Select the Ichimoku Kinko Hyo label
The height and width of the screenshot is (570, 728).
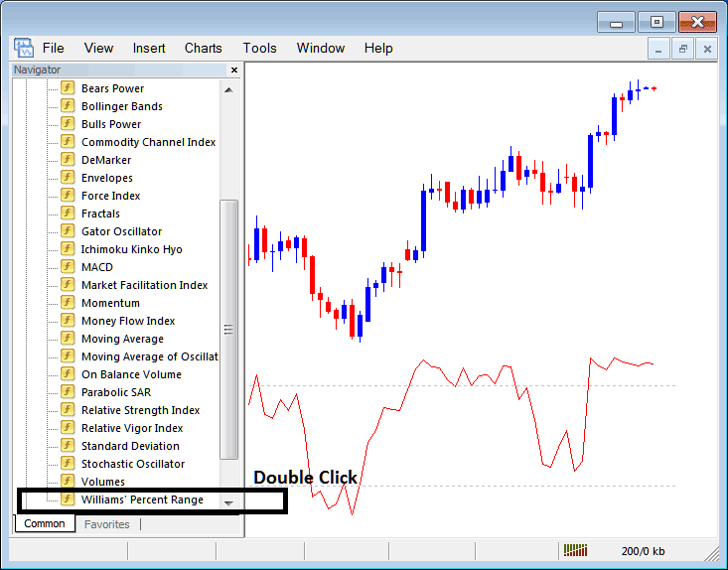132,249
